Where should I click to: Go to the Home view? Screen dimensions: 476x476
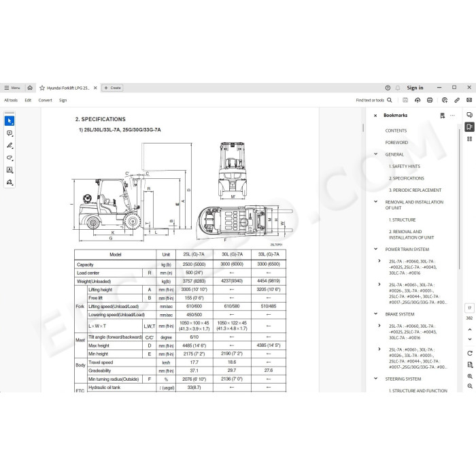pos(30,88)
